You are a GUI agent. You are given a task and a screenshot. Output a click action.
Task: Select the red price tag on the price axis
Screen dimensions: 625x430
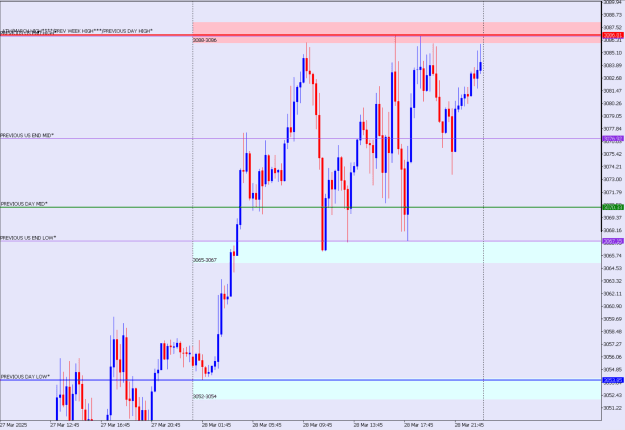point(613,35)
